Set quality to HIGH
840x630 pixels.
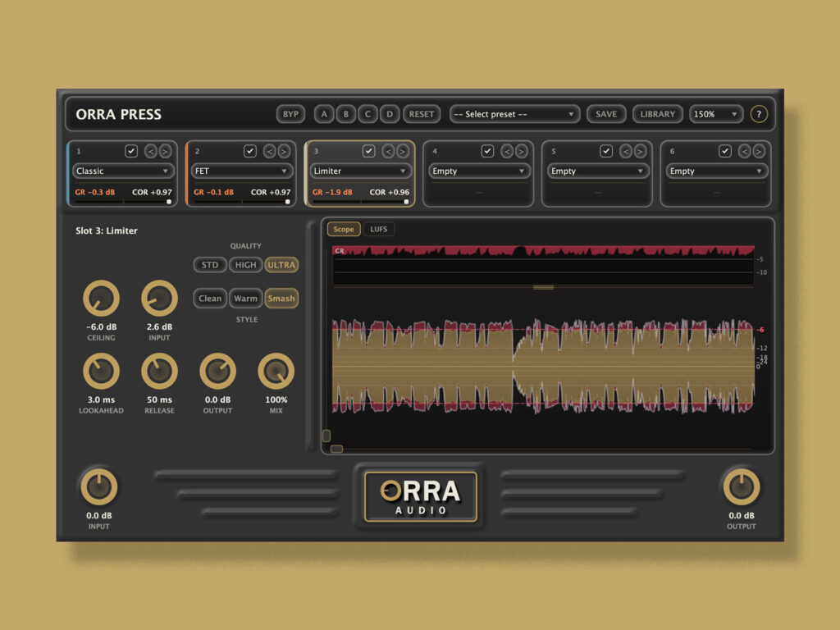(246, 265)
